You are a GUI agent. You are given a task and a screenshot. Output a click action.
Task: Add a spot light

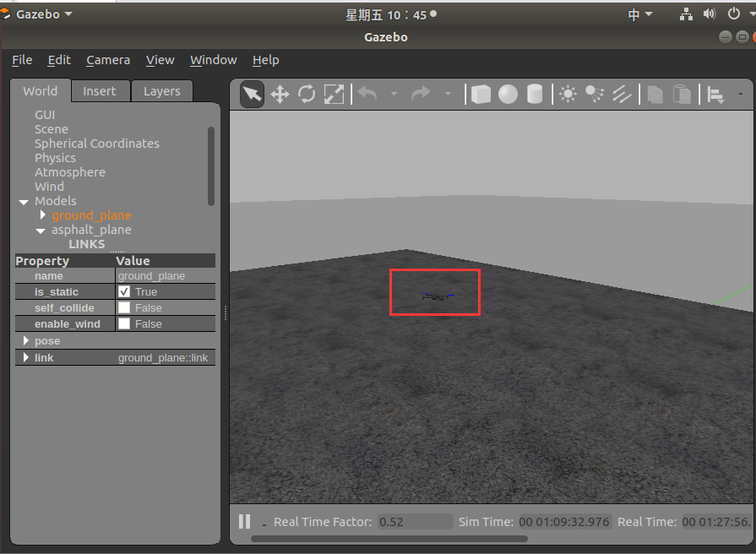[x=595, y=94]
